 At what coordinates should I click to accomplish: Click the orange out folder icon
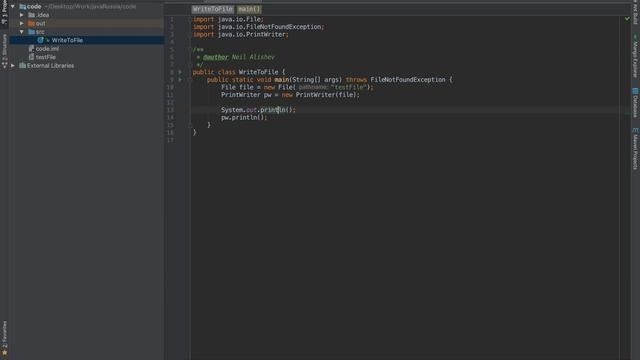31,23
